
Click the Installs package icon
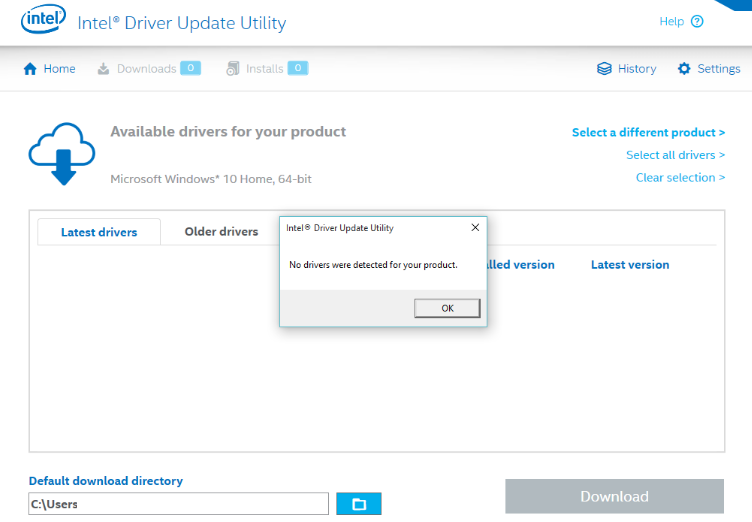click(233, 69)
